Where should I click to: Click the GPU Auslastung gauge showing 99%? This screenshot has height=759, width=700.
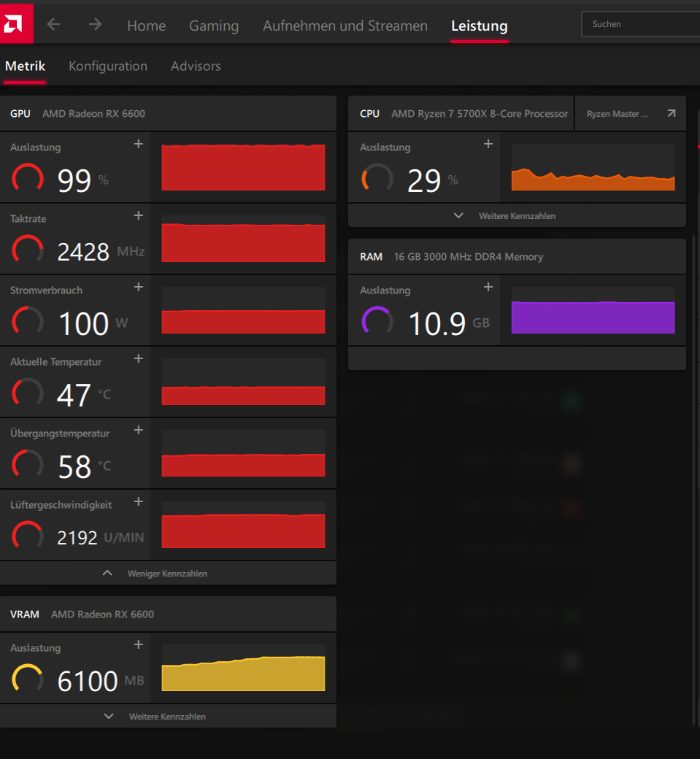coord(28,177)
